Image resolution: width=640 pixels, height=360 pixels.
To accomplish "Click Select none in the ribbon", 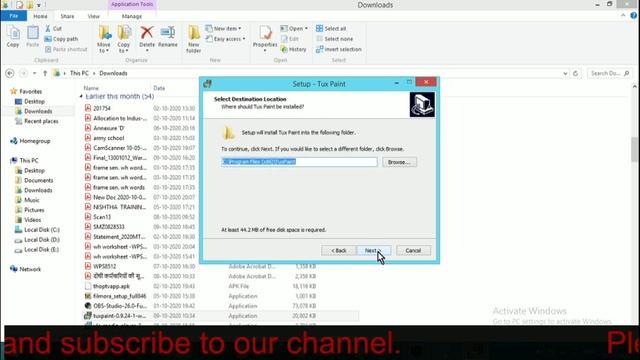I will (x=334, y=39).
